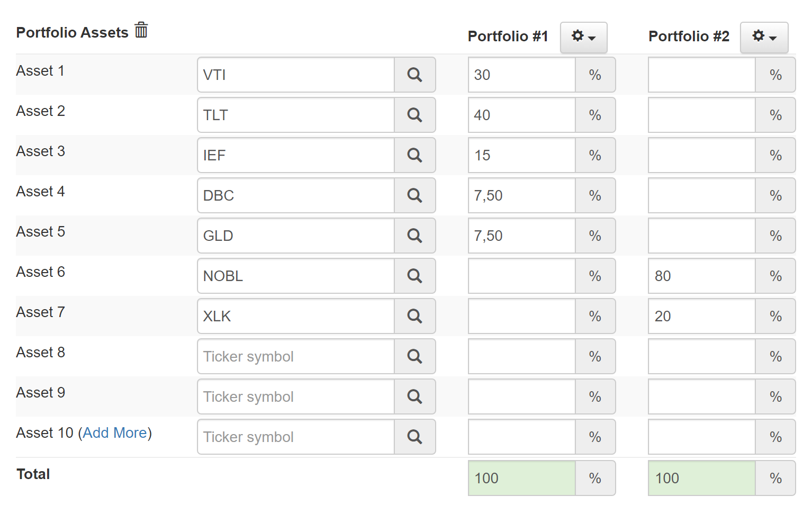Click Portfolio #2 XLK allocation field
Viewport: 812px width, 523px height.
(x=702, y=316)
